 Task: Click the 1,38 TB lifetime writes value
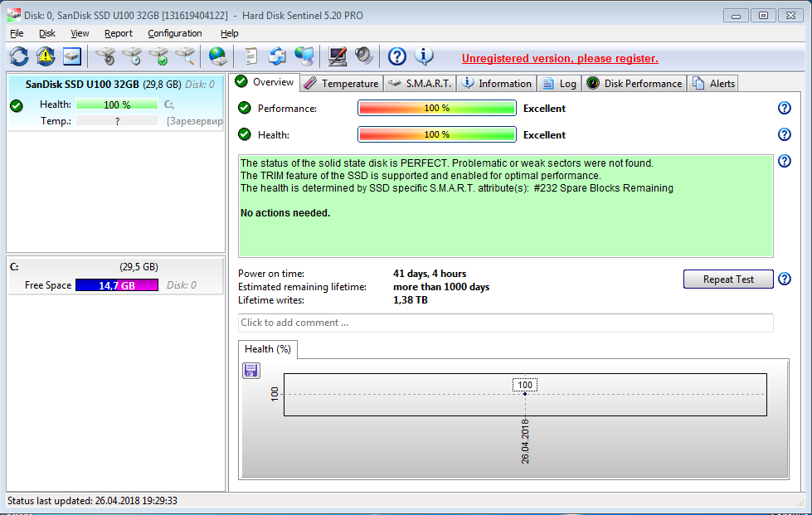(410, 300)
